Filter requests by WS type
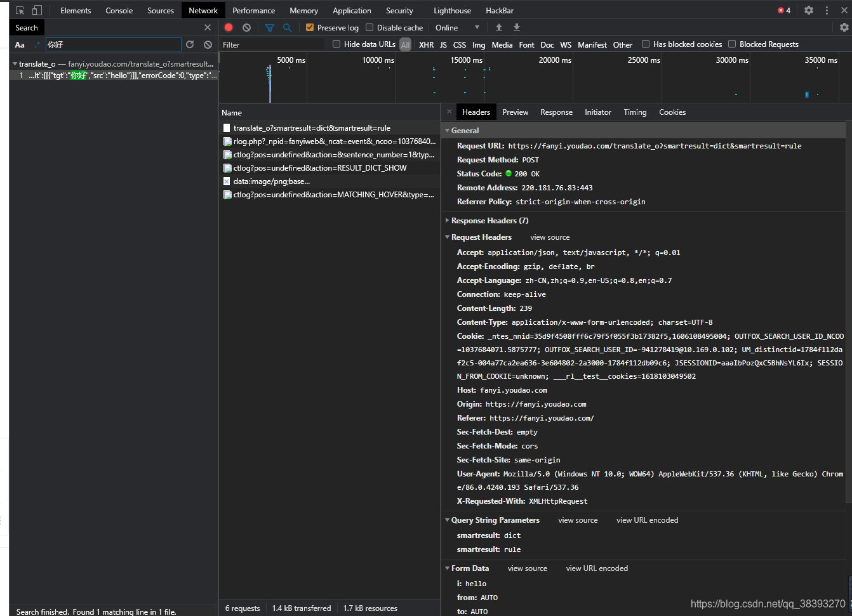852x616 pixels. tap(566, 44)
